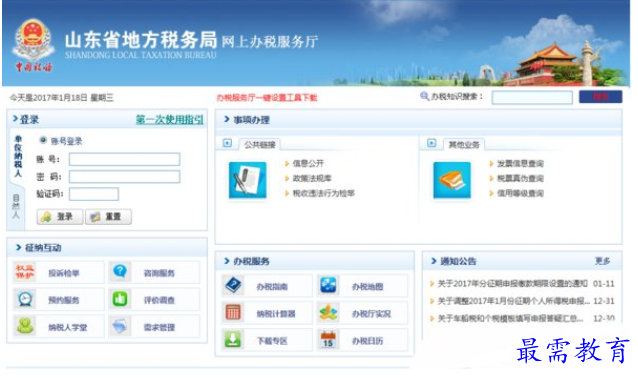Open the 政策法规库 link
The height and width of the screenshot is (382, 638).
pyautogui.click(x=312, y=178)
